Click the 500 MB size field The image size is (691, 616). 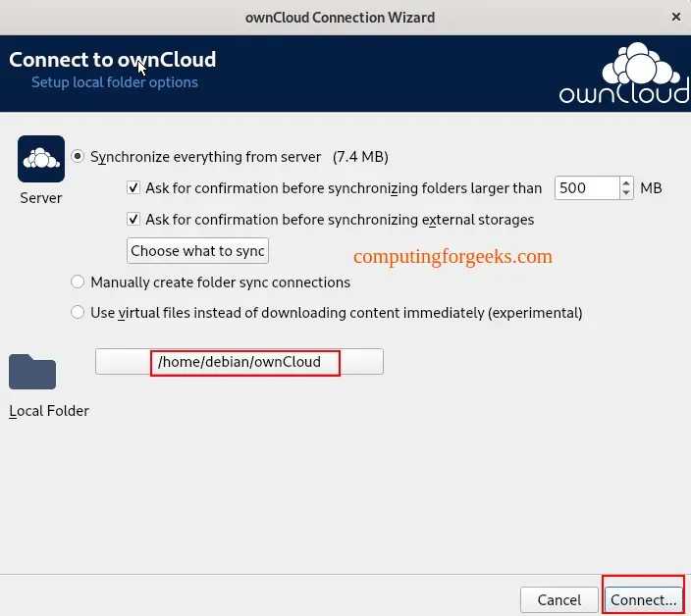587,188
